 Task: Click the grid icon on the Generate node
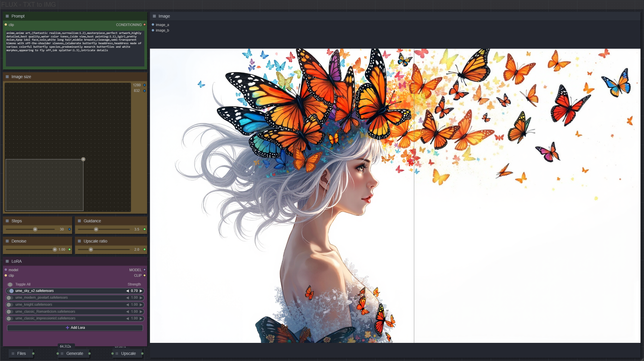(x=62, y=353)
